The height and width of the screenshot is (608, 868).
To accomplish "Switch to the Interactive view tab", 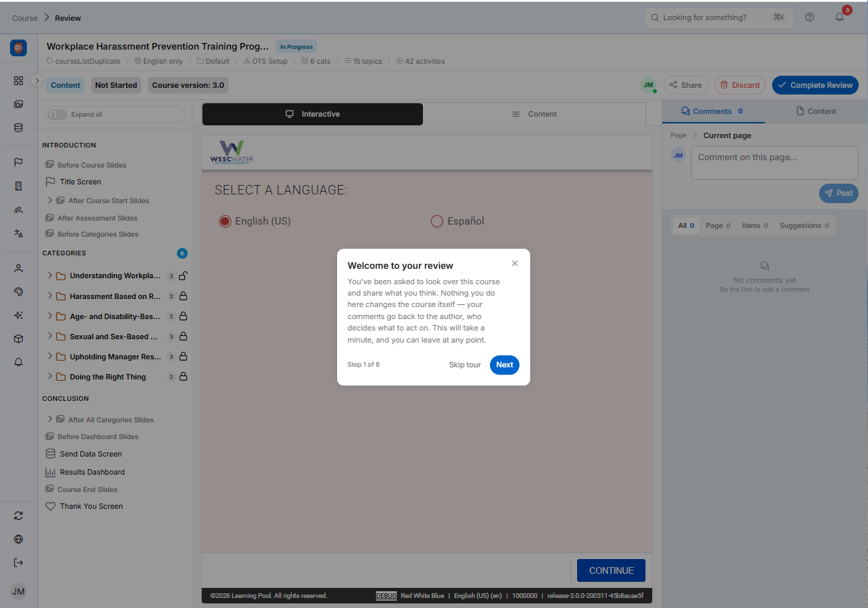I will click(x=312, y=114).
